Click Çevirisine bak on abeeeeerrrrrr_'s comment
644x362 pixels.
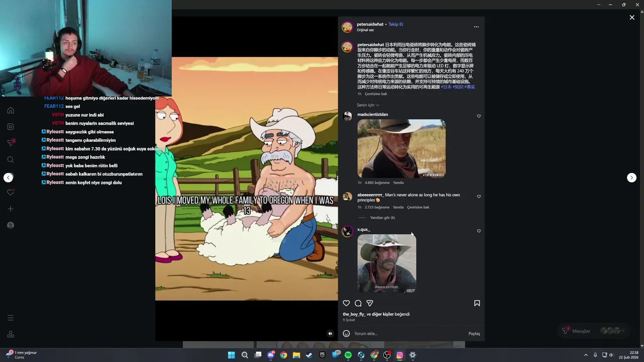coord(418,207)
